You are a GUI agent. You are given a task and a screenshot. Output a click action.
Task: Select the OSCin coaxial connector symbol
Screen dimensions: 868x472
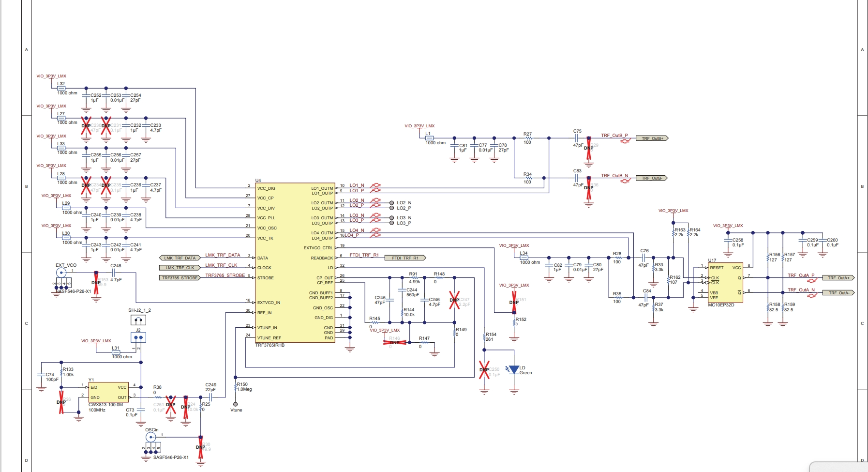click(x=151, y=437)
